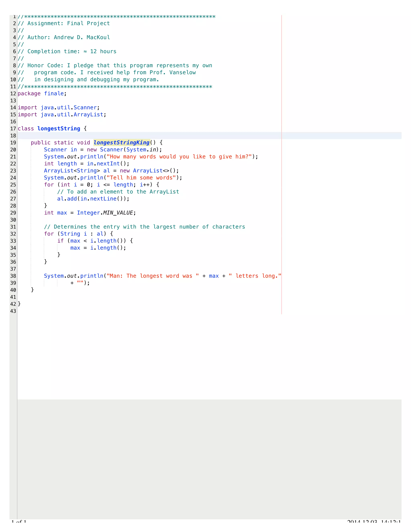Click 'max = i.length();' assignment

coord(98,248)
